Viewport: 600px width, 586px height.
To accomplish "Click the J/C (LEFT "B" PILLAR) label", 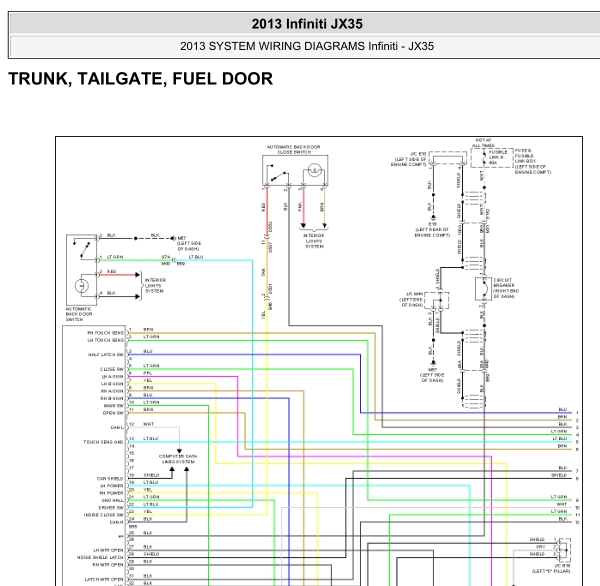I will click(551, 568).
